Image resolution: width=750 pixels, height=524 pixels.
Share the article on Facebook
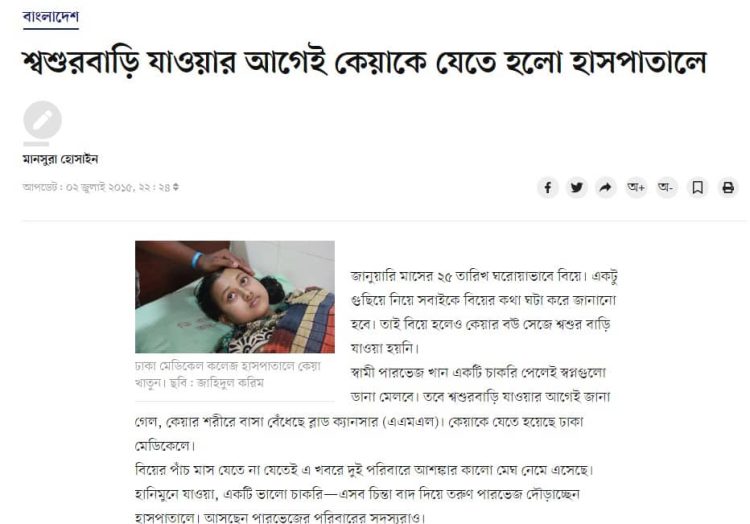point(548,187)
